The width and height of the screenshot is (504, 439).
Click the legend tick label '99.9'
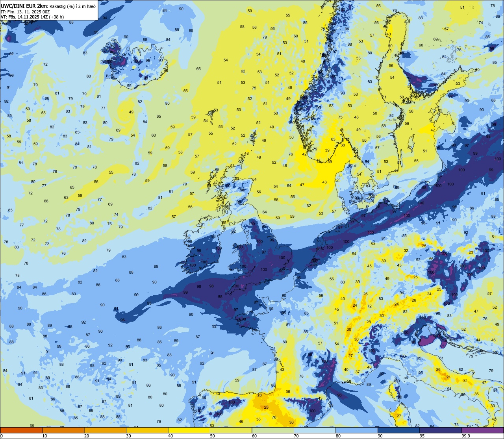click(466, 436)
